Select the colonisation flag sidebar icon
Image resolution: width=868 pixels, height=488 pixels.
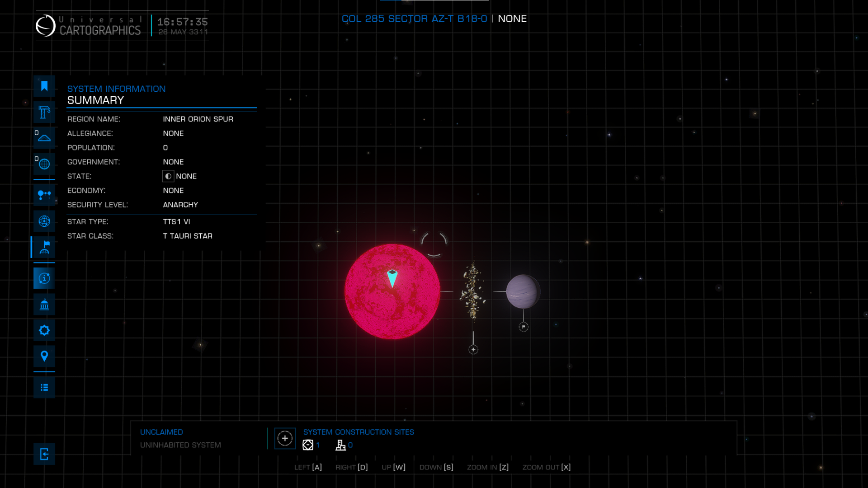tap(44, 247)
